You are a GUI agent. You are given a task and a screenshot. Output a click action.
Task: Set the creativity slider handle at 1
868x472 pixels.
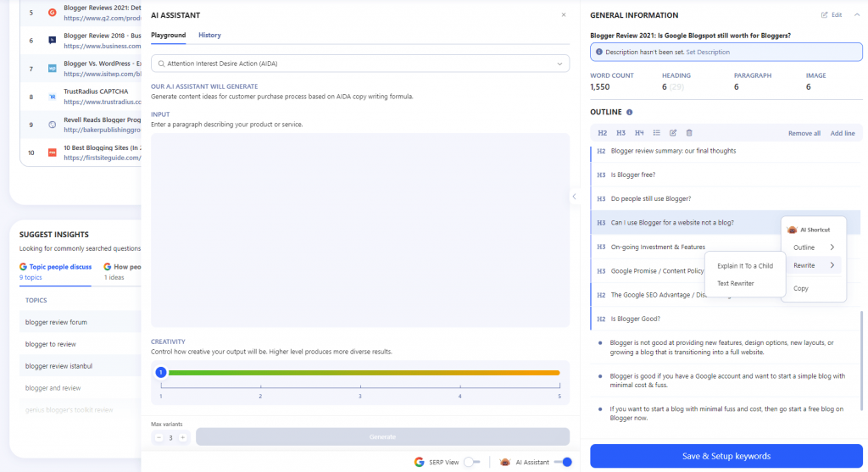tap(160, 372)
